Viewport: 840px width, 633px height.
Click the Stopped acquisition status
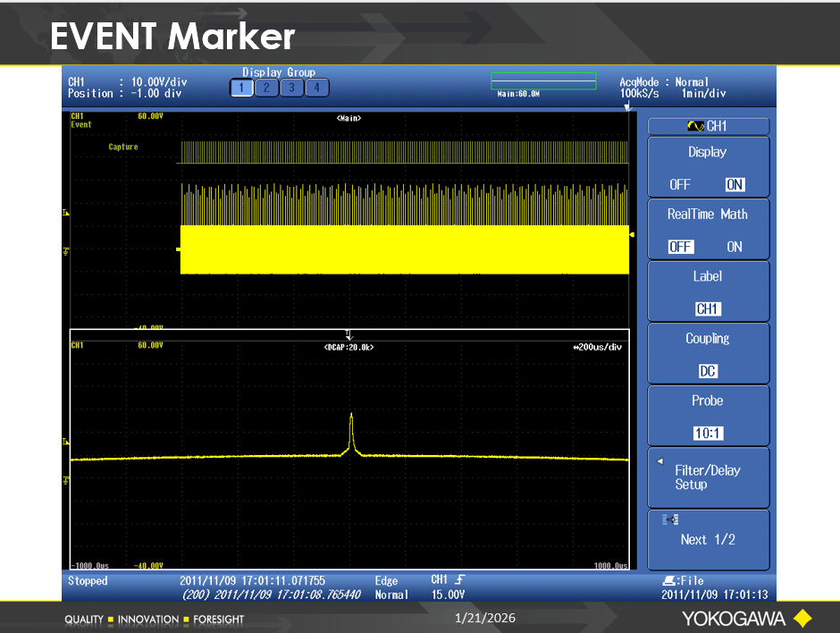click(x=88, y=581)
